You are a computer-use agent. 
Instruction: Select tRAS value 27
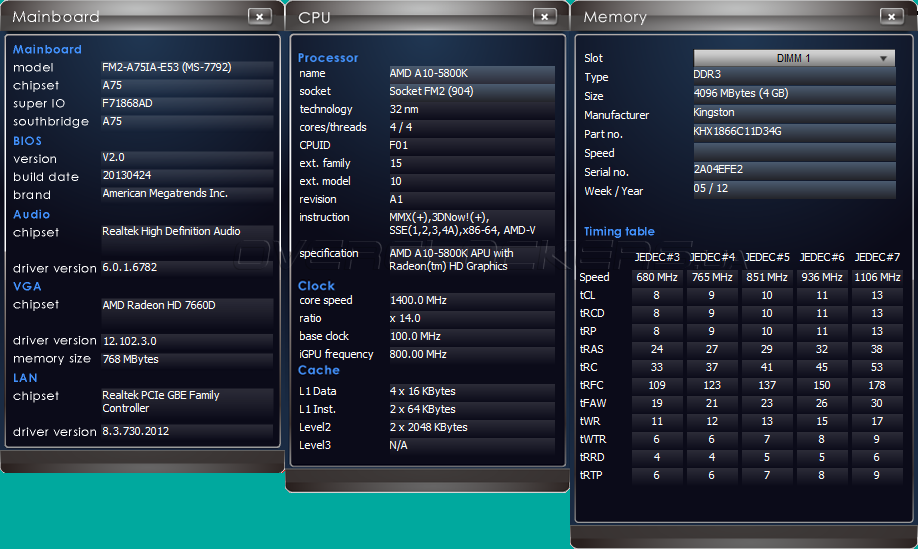pyautogui.click(x=712, y=349)
